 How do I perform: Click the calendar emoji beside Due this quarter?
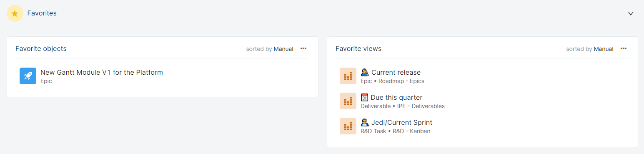(364, 97)
